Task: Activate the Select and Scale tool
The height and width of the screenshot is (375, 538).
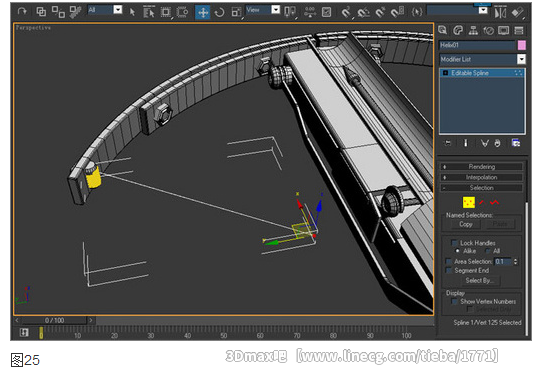Action: coord(236,12)
